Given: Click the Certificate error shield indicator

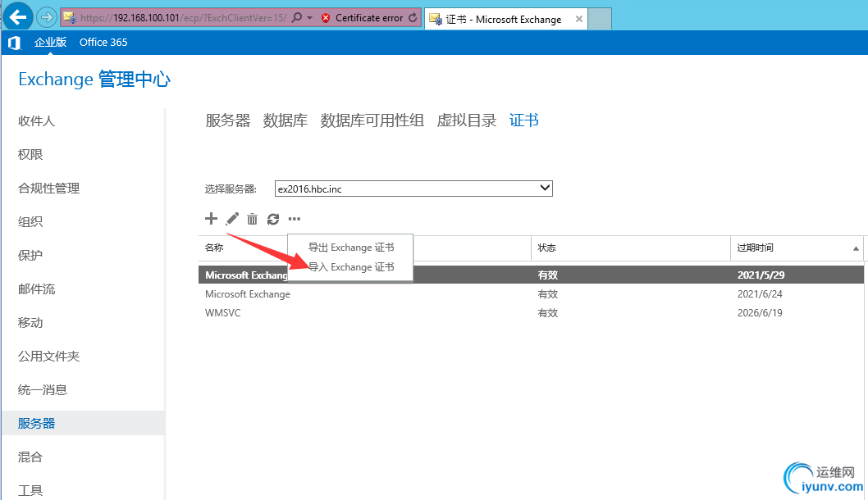Looking at the screenshot, I should (x=326, y=18).
